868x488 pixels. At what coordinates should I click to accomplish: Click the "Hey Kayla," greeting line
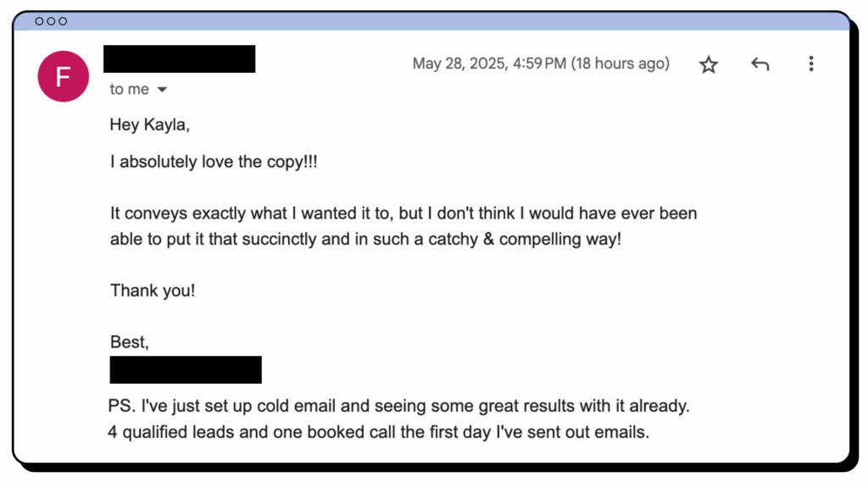point(149,125)
